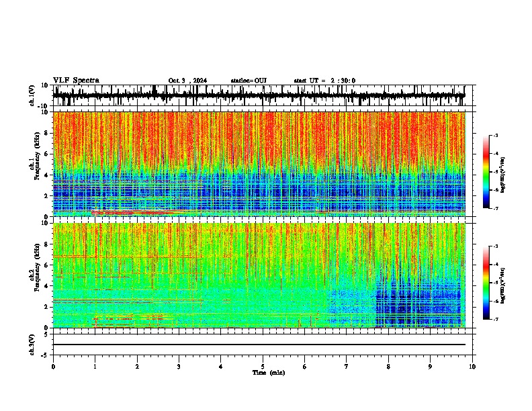Select the date text "Oct. 3, 2024"
The height and width of the screenshot is (411, 532).
(x=187, y=81)
